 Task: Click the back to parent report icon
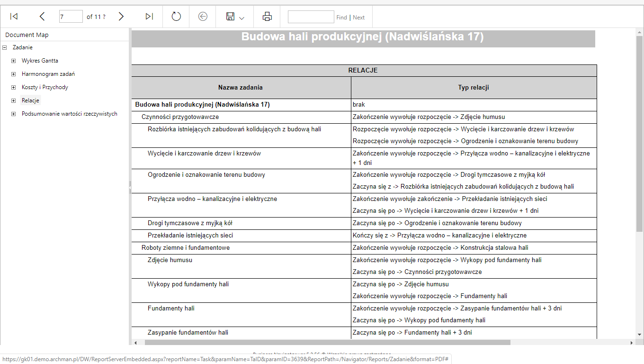203,17
